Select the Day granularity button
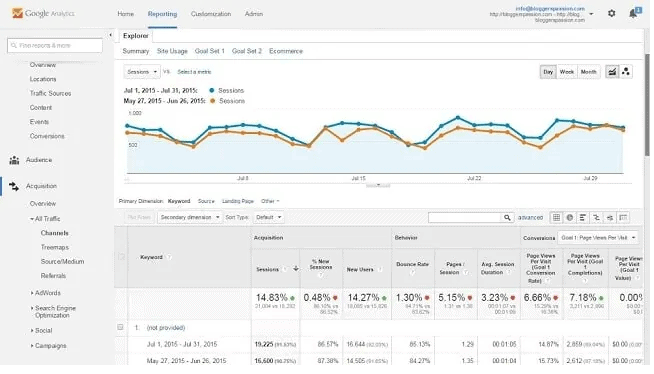 [x=548, y=72]
